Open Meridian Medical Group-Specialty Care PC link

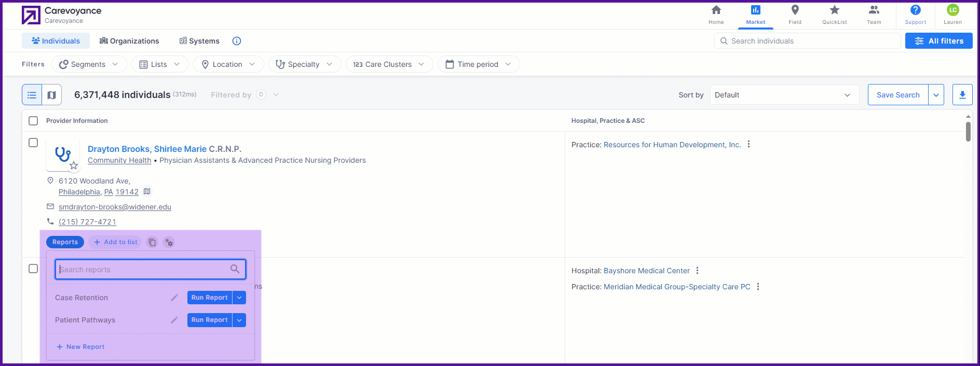point(677,287)
